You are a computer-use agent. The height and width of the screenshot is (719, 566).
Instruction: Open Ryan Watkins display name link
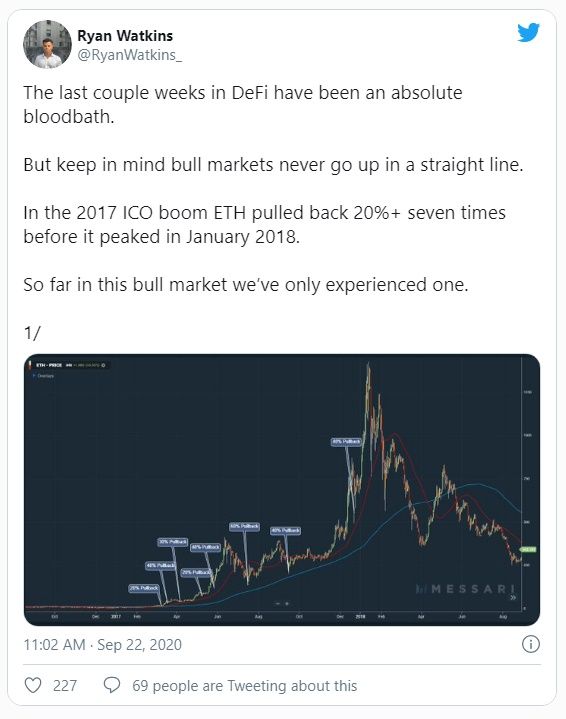125,35
